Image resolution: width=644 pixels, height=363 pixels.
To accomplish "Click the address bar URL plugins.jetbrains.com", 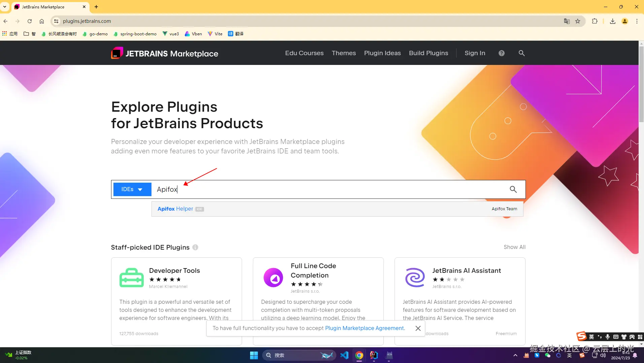I will [x=87, y=21].
